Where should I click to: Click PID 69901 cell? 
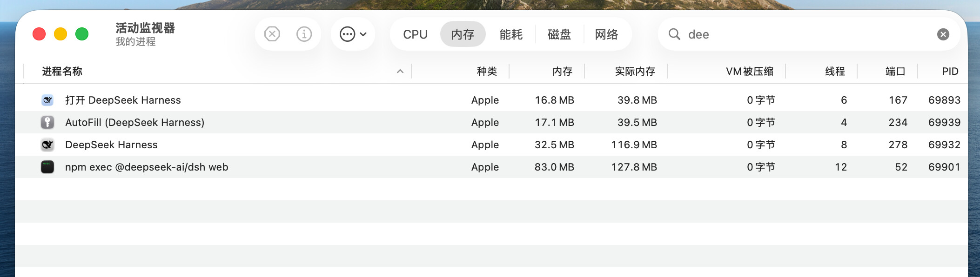[x=944, y=167]
